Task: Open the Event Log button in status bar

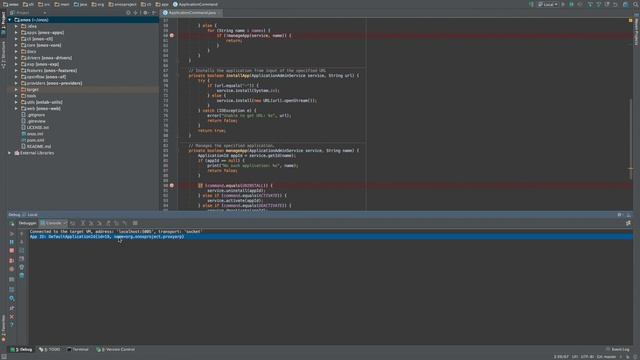Action: 618,350
